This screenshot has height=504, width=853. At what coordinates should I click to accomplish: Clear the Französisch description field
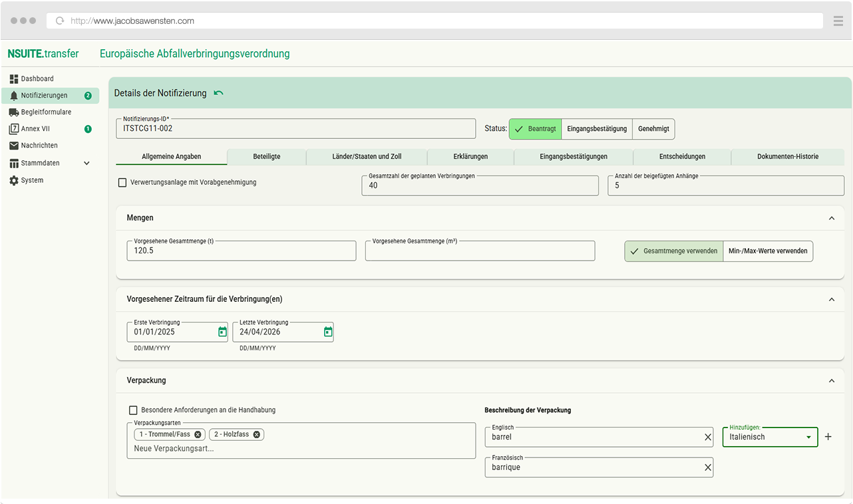[708, 467]
